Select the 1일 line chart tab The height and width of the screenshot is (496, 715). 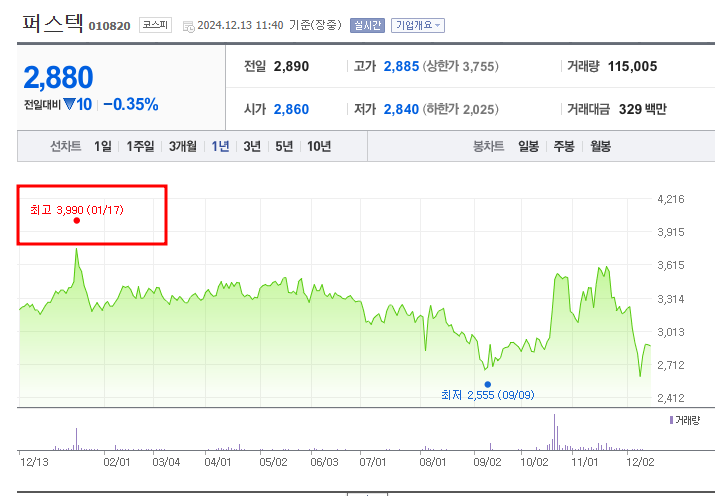(x=103, y=146)
